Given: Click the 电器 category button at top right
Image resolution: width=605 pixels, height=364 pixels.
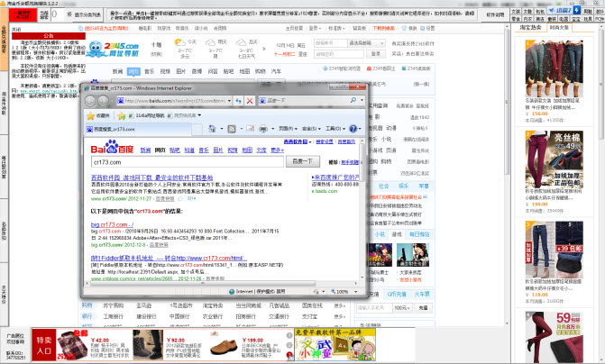Looking at the screenshot, I should coord(564,19).
